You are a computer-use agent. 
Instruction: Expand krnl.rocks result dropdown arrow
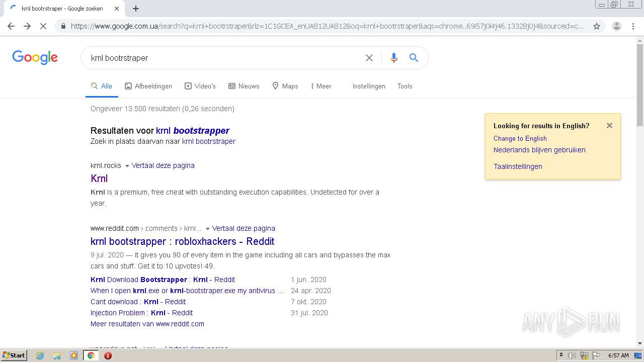tap(127, 166)
